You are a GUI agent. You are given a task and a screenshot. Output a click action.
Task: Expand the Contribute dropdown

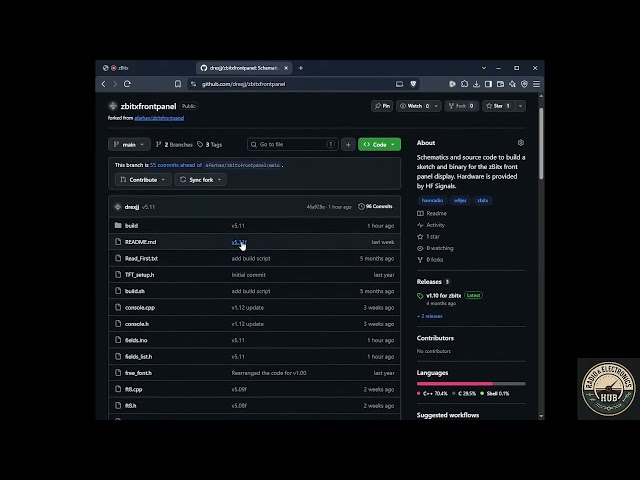pyautogui.click(x=143, y=180)
